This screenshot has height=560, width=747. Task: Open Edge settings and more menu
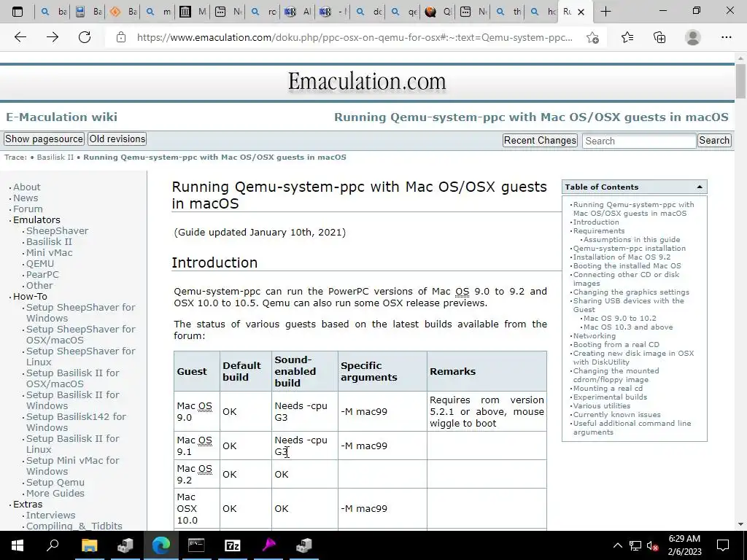coord(726,37)
